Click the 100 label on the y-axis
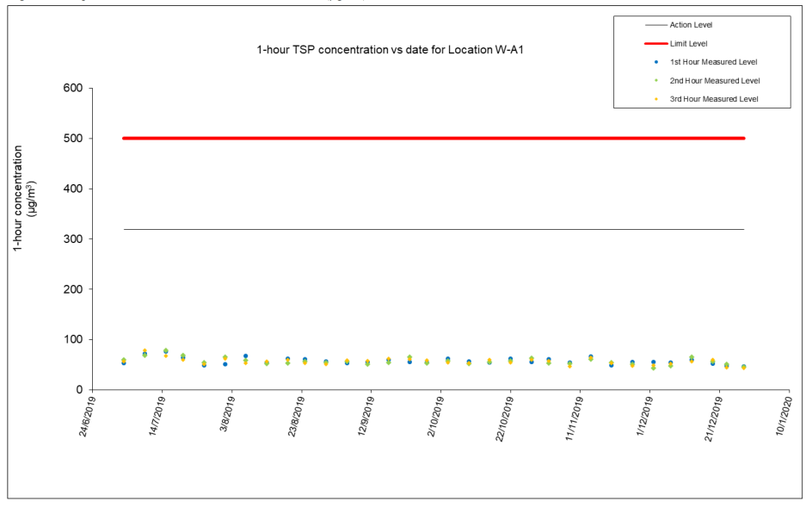Screen dimensions: 812x514 tap(72, 340)
